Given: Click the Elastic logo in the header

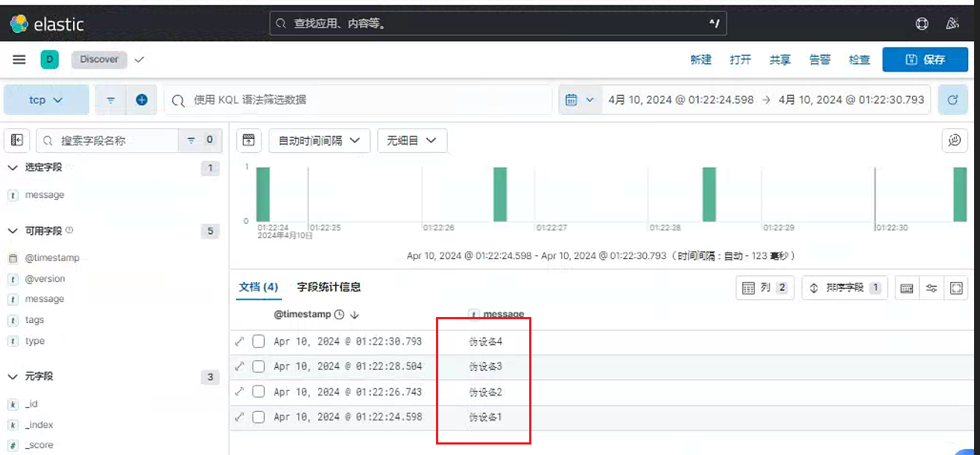Looking at the screenshot, I should coord(47,24).
